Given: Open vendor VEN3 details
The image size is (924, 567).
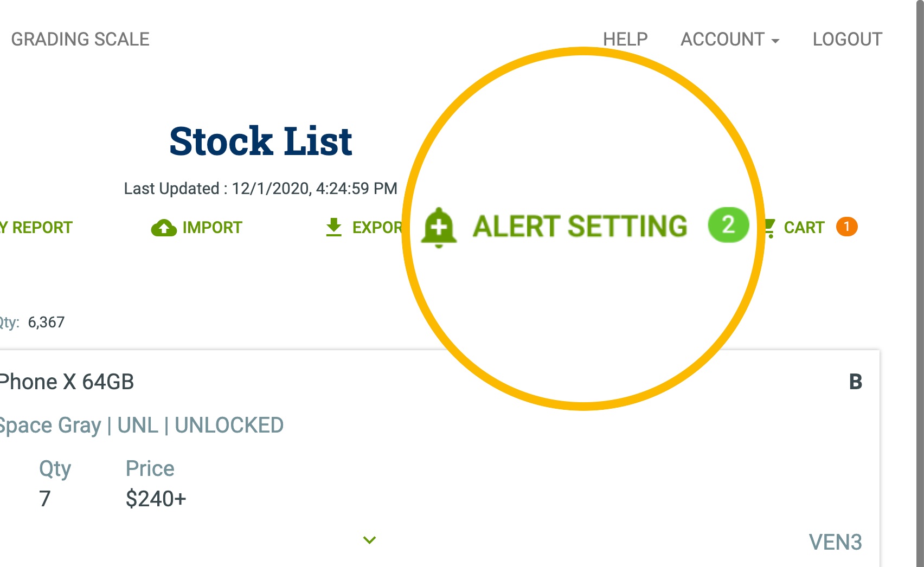Looking at the screenshot, I should pyautogui.click(x=837, y=542).
